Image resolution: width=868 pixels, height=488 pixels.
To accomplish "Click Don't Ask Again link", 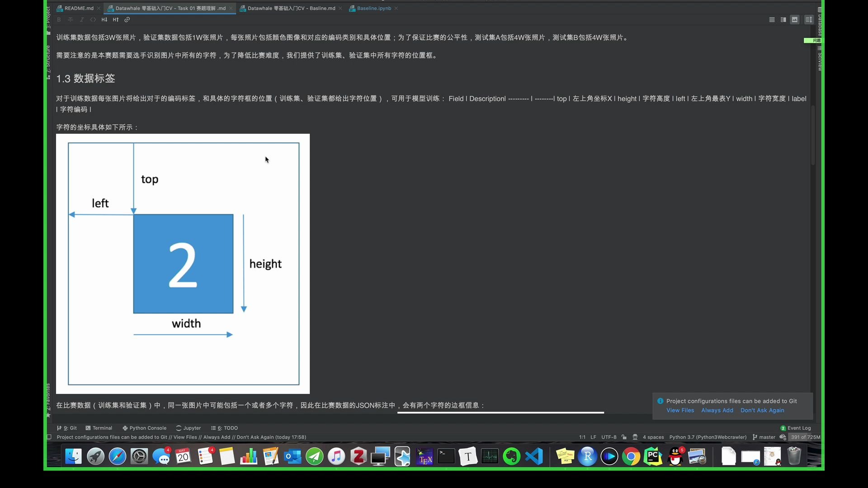I will click(x=762, y=410).
